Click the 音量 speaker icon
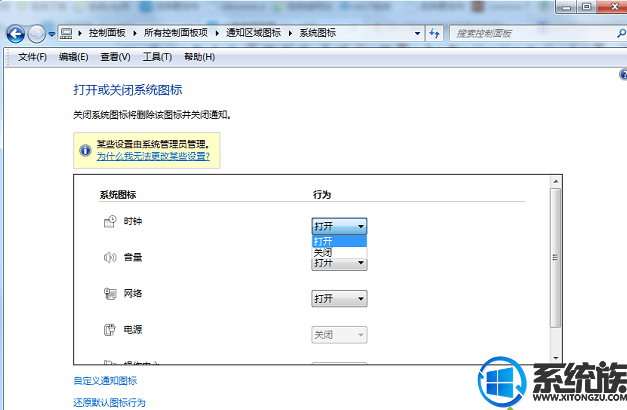Viewport: 627px width, 410px height. (x=110, y=257)
